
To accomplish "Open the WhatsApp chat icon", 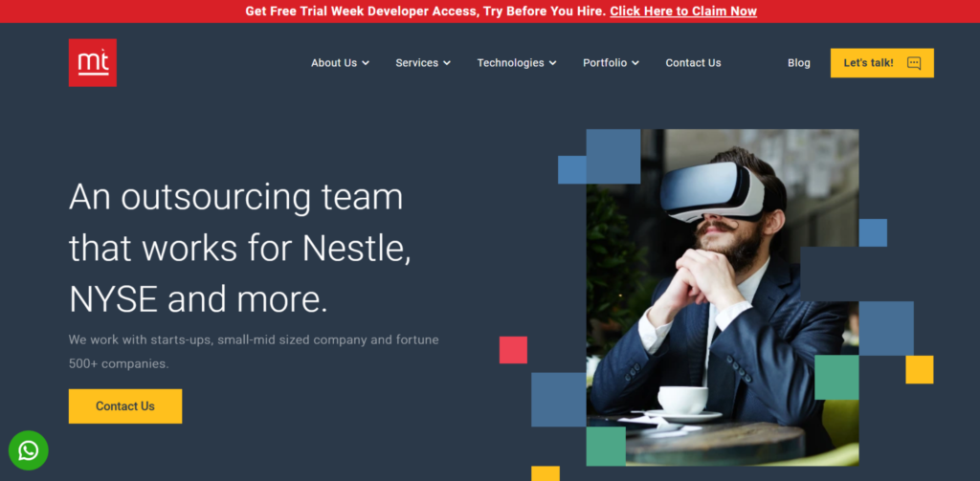I will (28, 450).
